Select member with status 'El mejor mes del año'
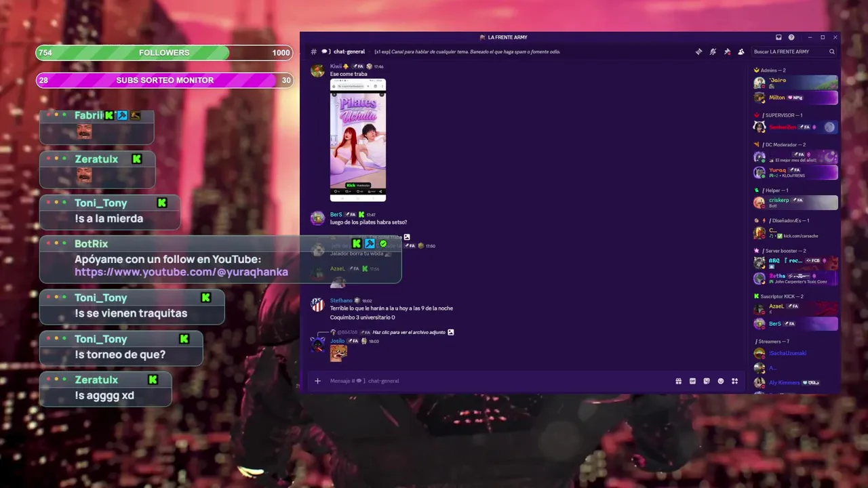868x488 pixels. 795,157
